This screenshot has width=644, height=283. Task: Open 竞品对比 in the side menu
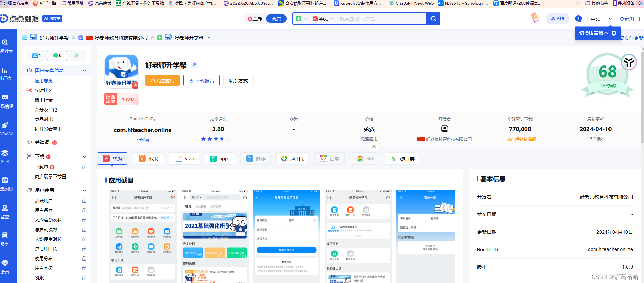[x=44, y=119]
